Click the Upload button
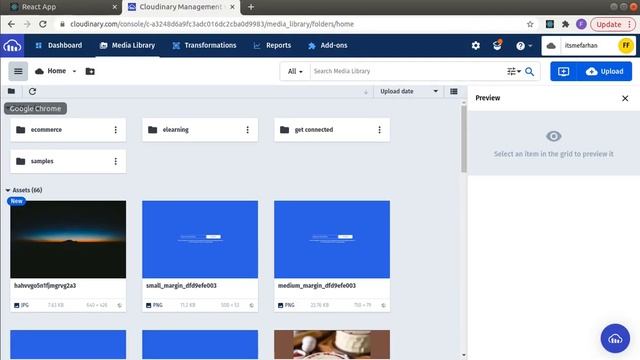 tap(605, 71)
